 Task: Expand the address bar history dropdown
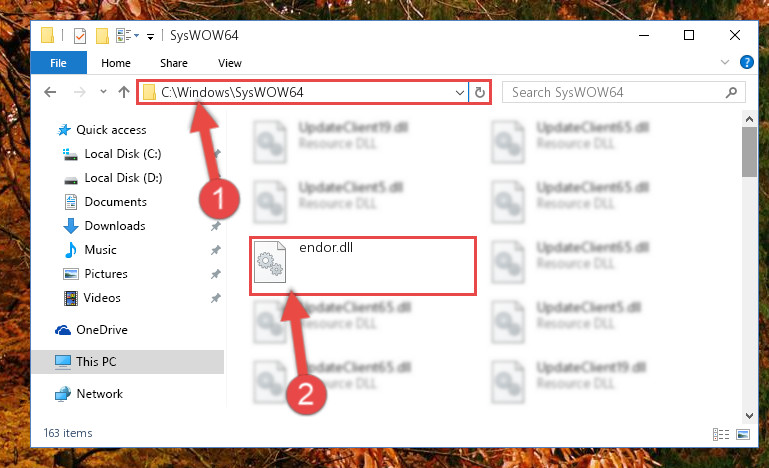tap(460, 92)
